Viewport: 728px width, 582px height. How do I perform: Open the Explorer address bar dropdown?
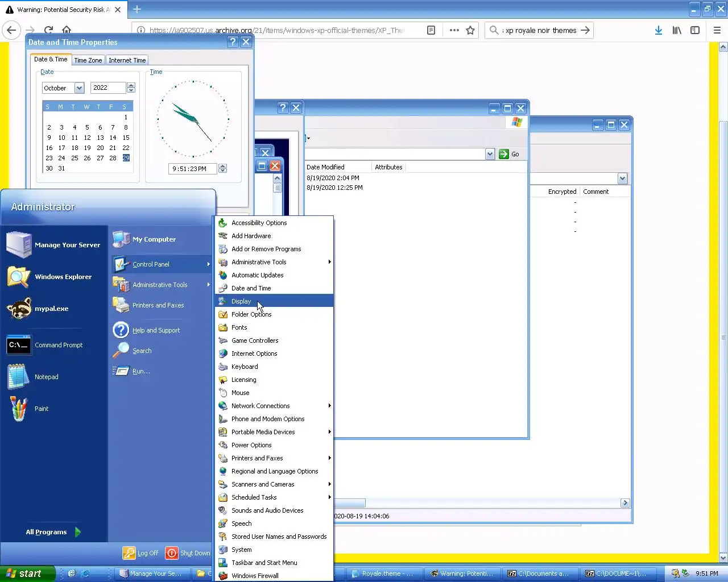(x=490, y=154)
